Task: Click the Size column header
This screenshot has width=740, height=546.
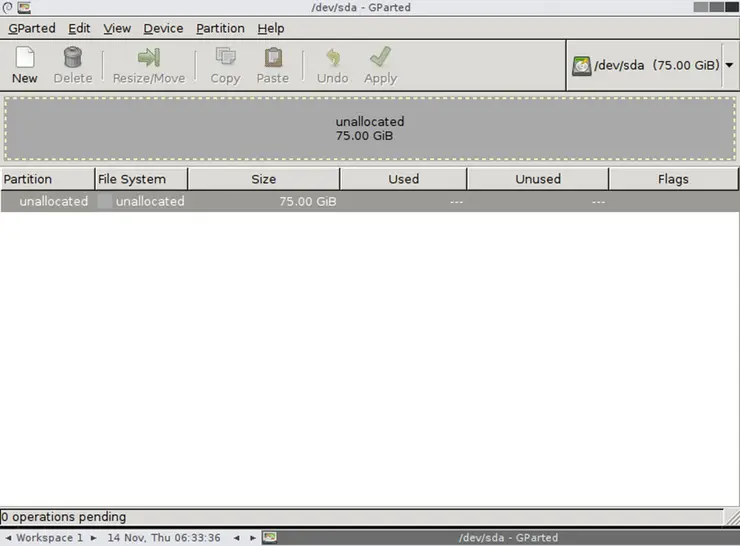Action: click(x=263, y=179)
